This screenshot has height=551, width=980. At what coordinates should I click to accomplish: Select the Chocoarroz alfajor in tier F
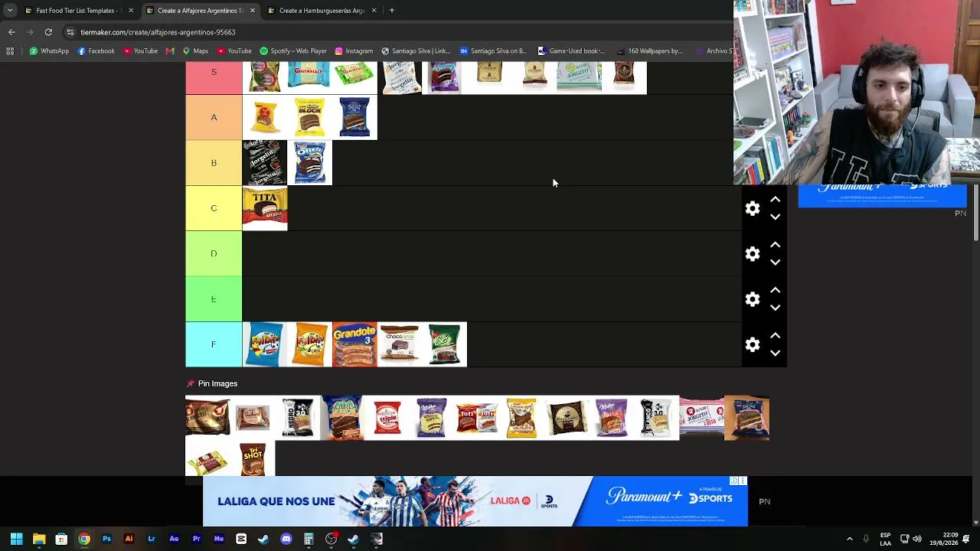pyautogui.click(x=400, y=344)
